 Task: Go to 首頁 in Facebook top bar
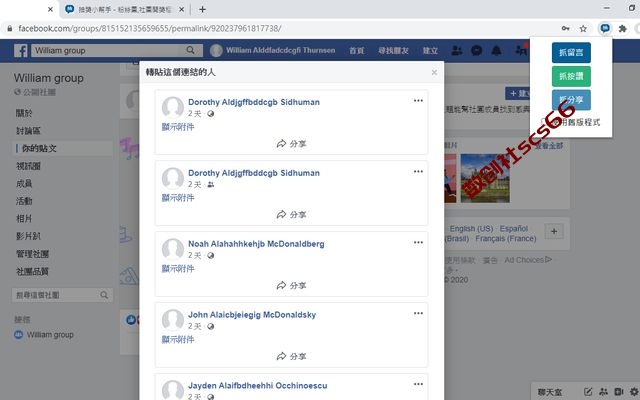(x=356, y=51)
